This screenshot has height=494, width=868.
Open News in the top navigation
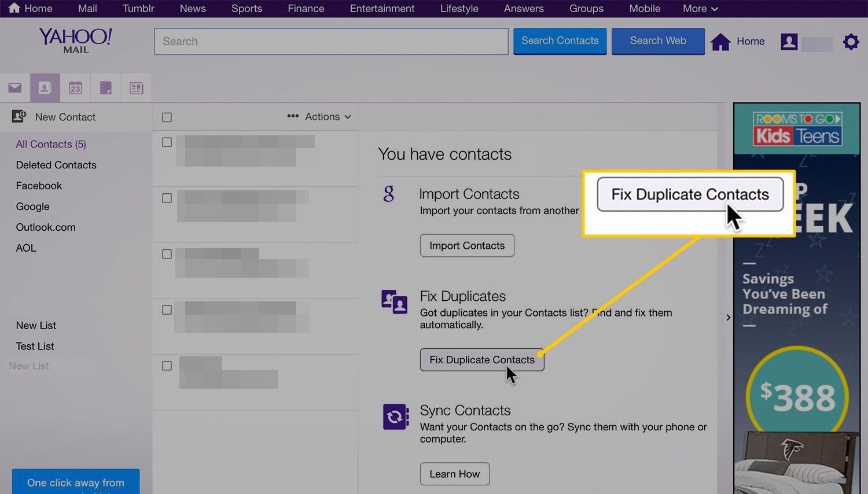click(x=193, y=9)
